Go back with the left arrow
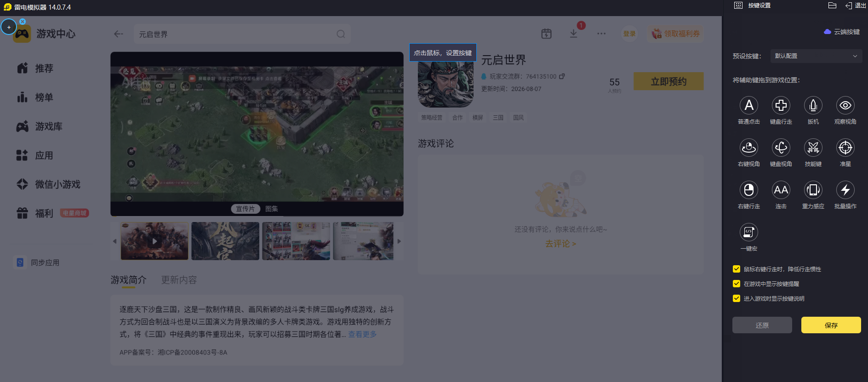The image size is (868, 382). 119,34
